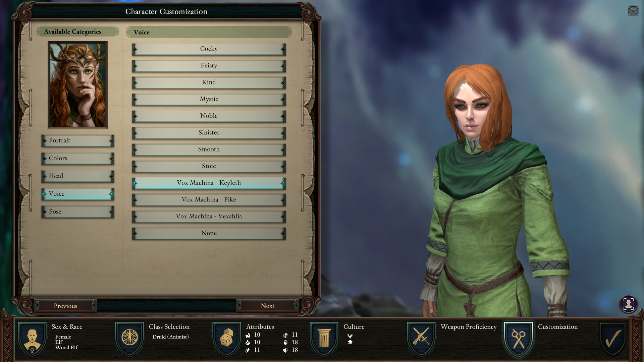This screenshot has width=644, height=362.
Task: Click the Pose category icon
Action: (x=77, y=211)
